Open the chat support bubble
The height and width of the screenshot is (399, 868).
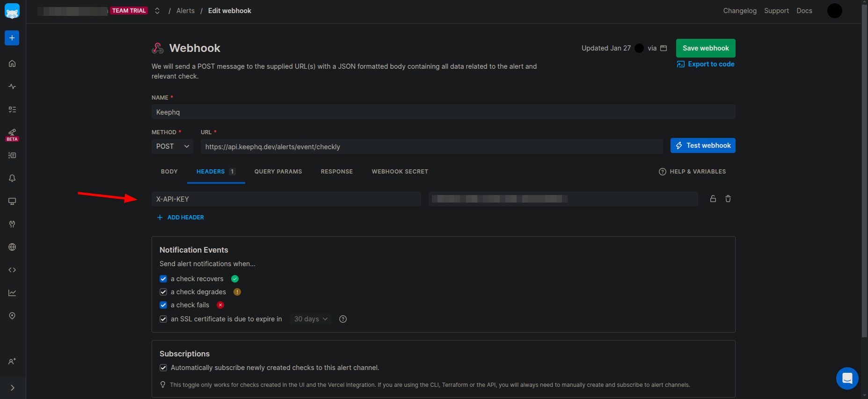847,378
